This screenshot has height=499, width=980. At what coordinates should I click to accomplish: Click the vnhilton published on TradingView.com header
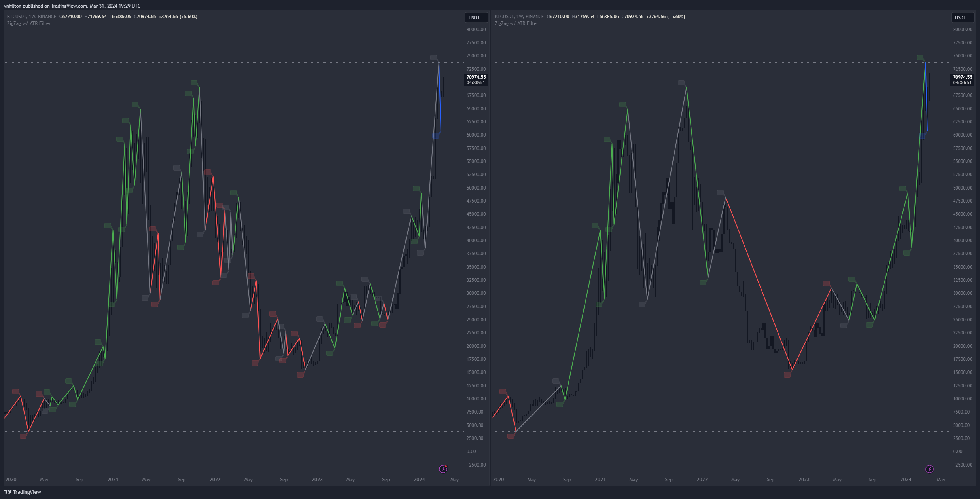tap(72, 6)
